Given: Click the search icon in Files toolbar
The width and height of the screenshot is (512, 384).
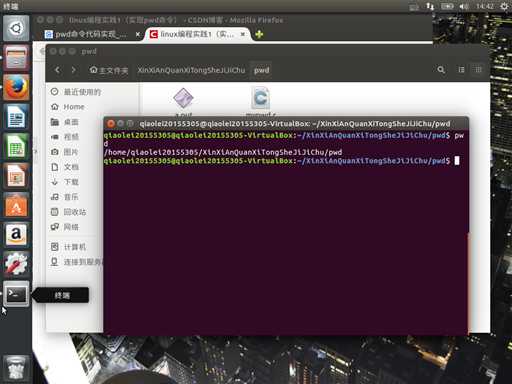Looking at the screenshot, I should (441, 70).
